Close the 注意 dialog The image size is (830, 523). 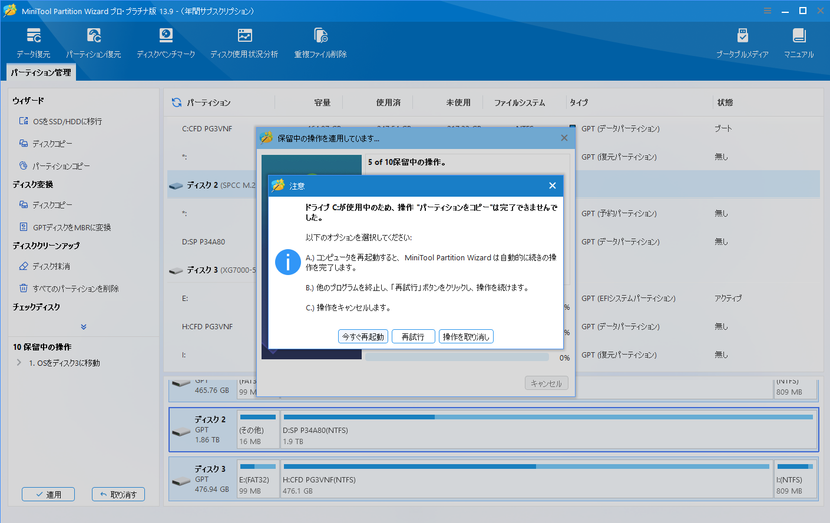(552, 185)
